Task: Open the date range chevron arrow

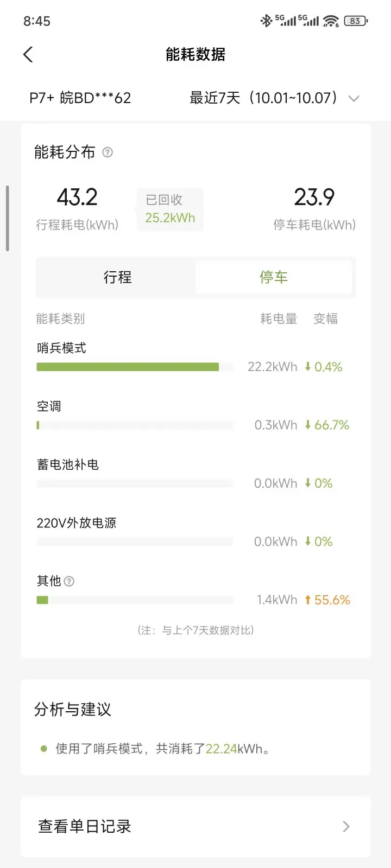Action: coord(354,99)
